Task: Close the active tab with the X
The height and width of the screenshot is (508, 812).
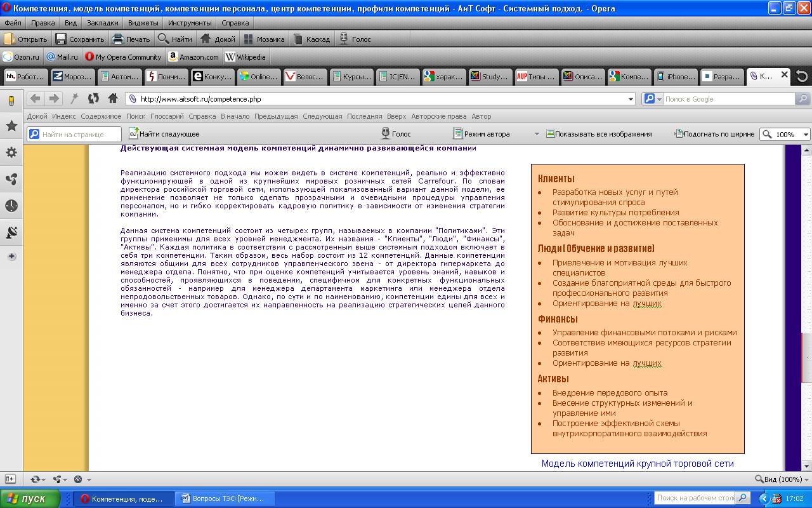Action: coord(784,75)
